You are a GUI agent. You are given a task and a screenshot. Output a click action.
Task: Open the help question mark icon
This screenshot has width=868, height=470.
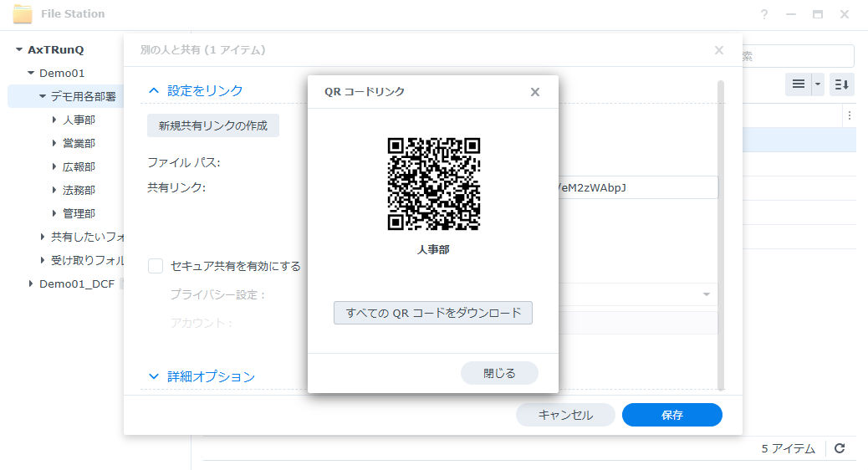764,14
